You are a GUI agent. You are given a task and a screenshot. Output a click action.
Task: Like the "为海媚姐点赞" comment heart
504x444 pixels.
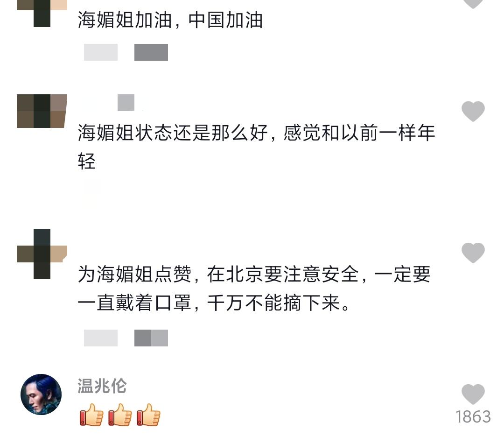pyautogui.click(x=473, y=253)
